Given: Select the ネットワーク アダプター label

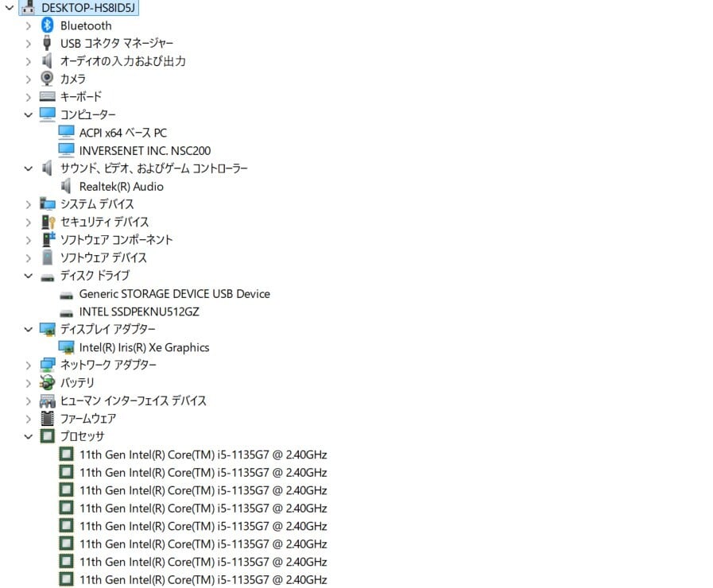Looking at the screenshot, I should [x=108, y=365].
